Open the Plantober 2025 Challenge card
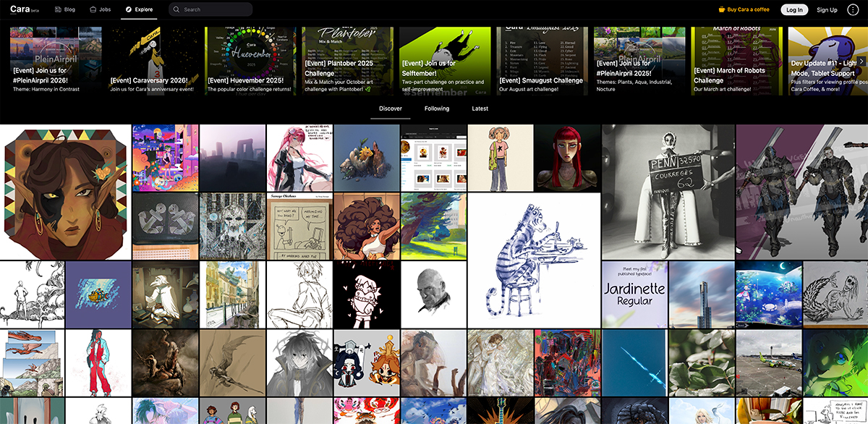The image size is (868, 424). coord(347,61)
